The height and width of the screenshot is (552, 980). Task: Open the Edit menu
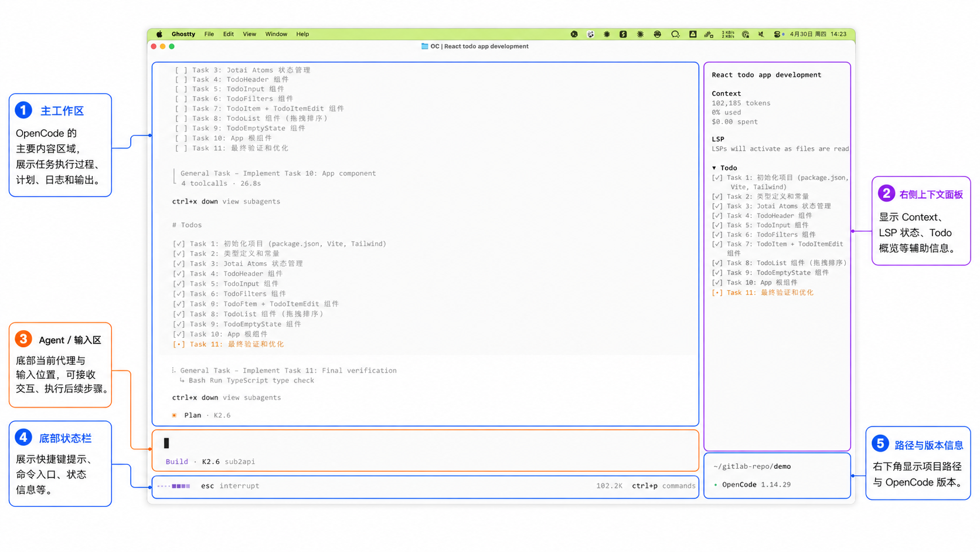point(229,34)
